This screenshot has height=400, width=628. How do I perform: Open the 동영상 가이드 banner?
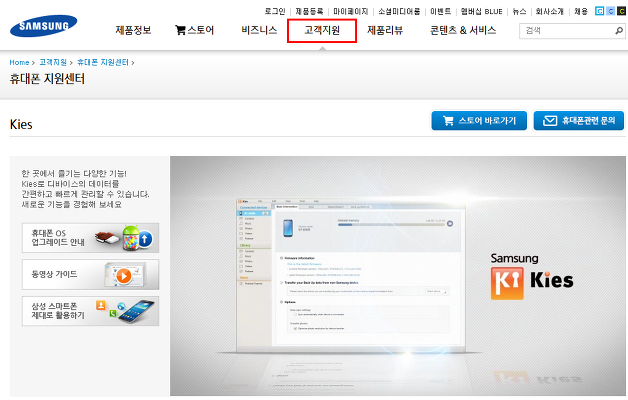91,274
